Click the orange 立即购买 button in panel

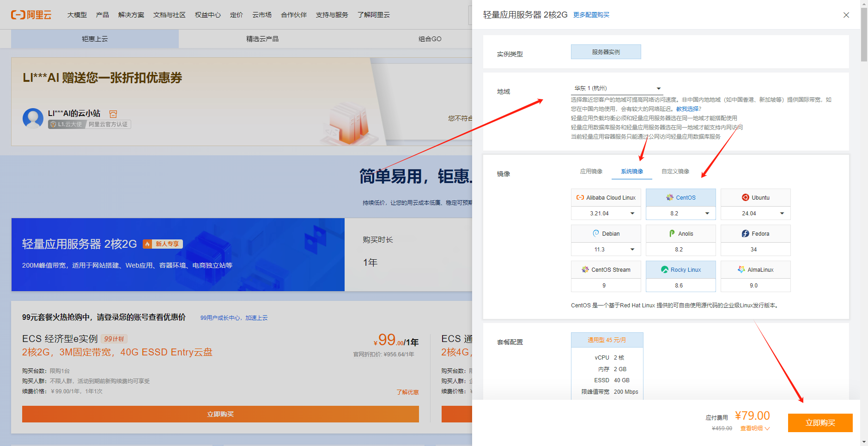point(820,423)
